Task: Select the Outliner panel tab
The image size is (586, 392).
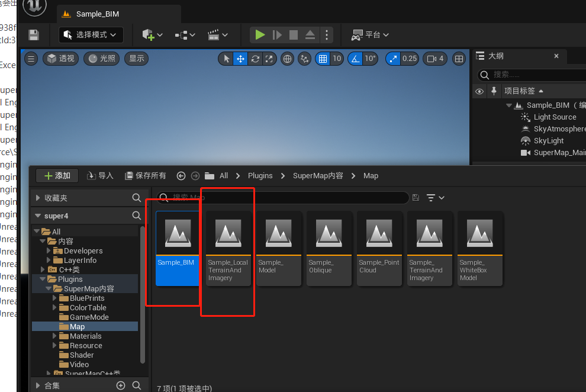Action: point(520,56)
